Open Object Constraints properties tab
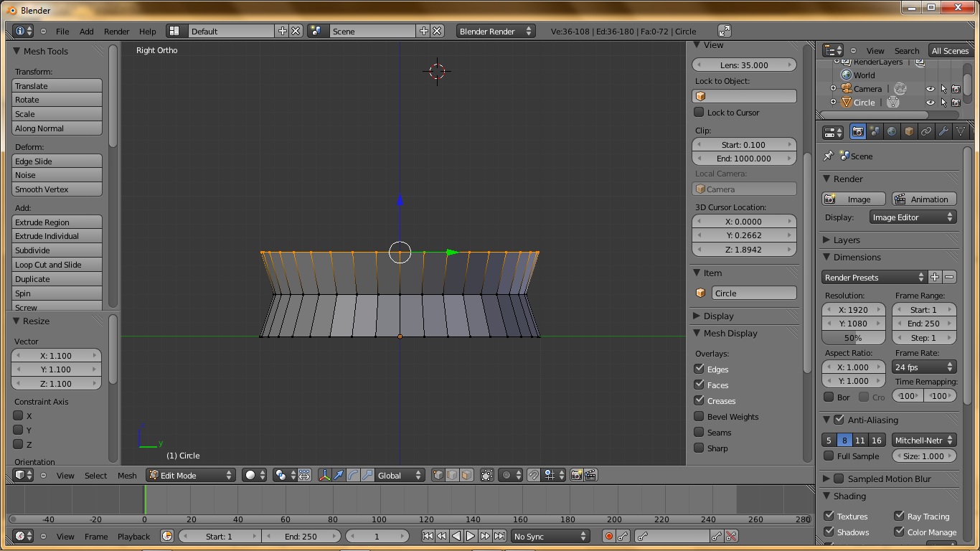This screenshot has height=551, width=980. pos(926,131)
